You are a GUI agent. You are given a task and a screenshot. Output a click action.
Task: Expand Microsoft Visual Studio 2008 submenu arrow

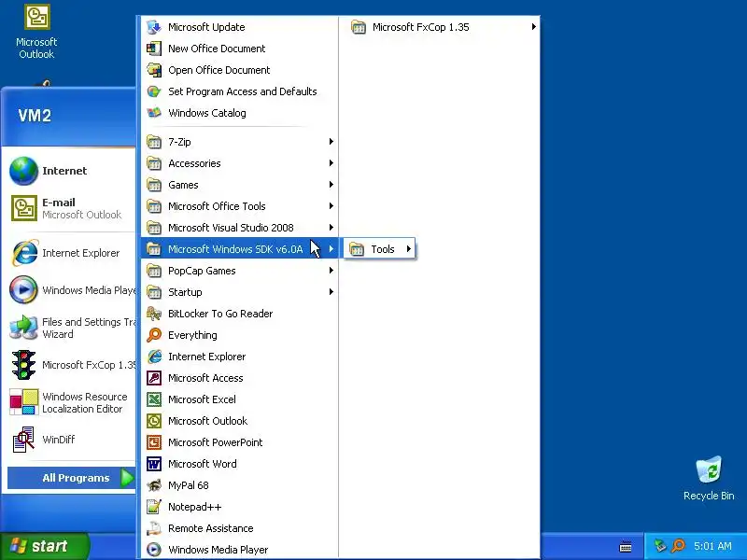[x=331, y=227]
